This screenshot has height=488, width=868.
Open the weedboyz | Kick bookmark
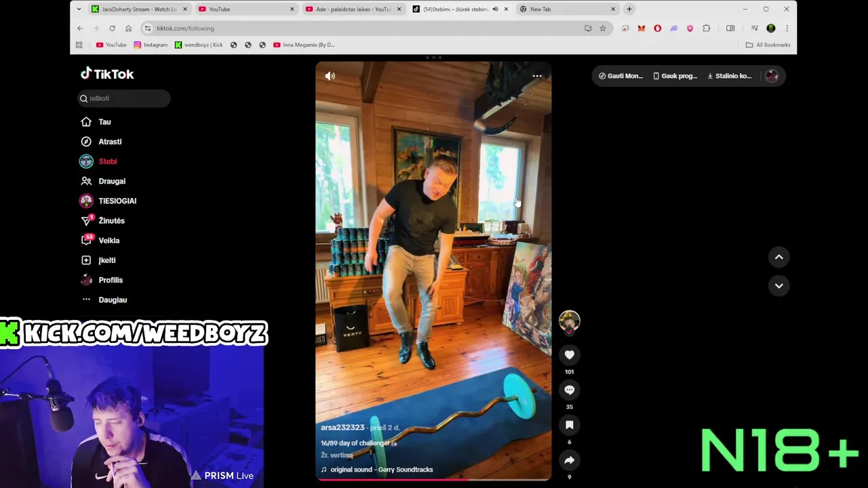pos(199,45)
